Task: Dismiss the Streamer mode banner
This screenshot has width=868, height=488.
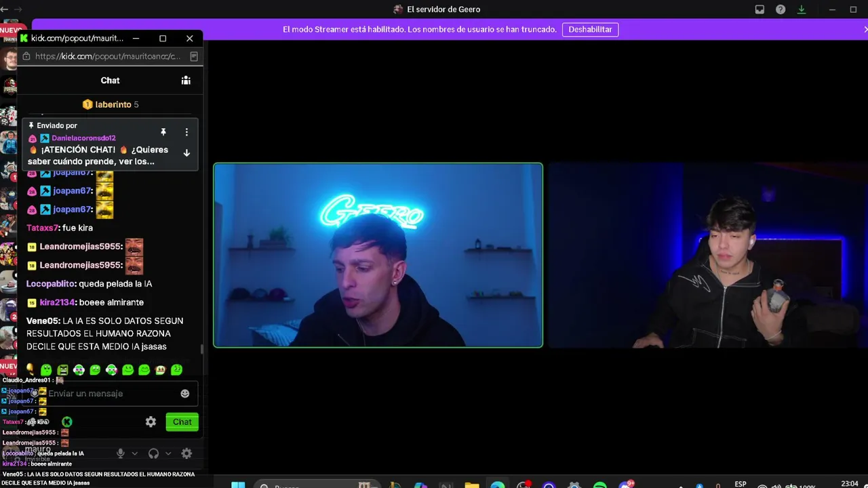Action: (x=865, y=29)
